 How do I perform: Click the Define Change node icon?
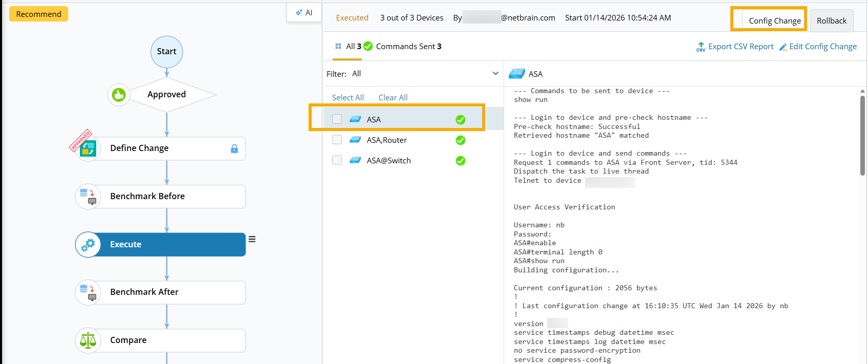coord(88,148)
